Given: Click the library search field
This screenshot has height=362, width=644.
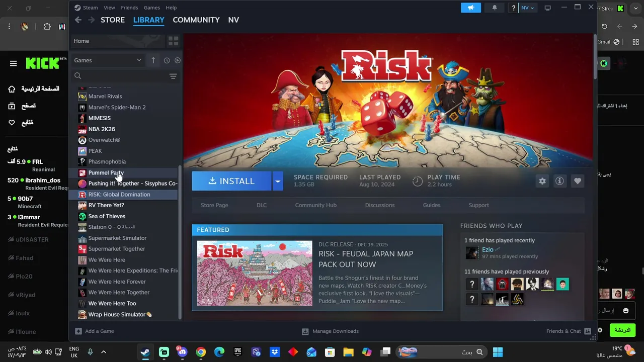Looking at the screenshot, I should (121, 76).
